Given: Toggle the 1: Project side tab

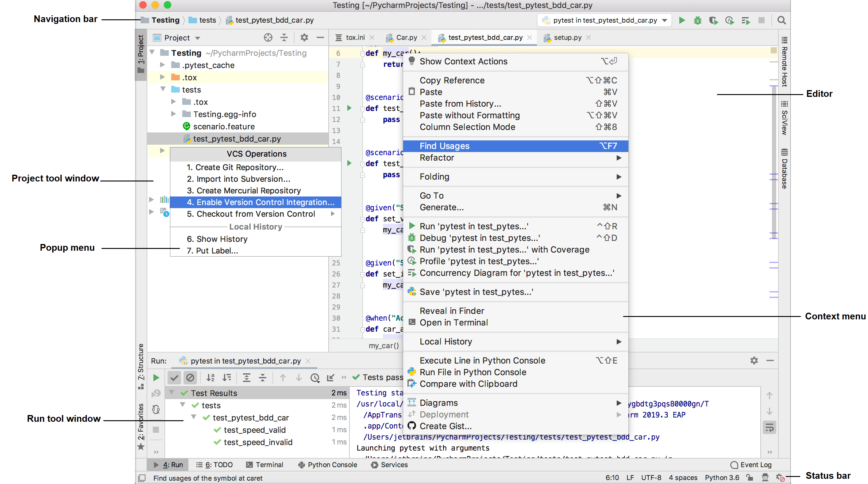Looking at the screenshot, I should click(x=141, y=55).
